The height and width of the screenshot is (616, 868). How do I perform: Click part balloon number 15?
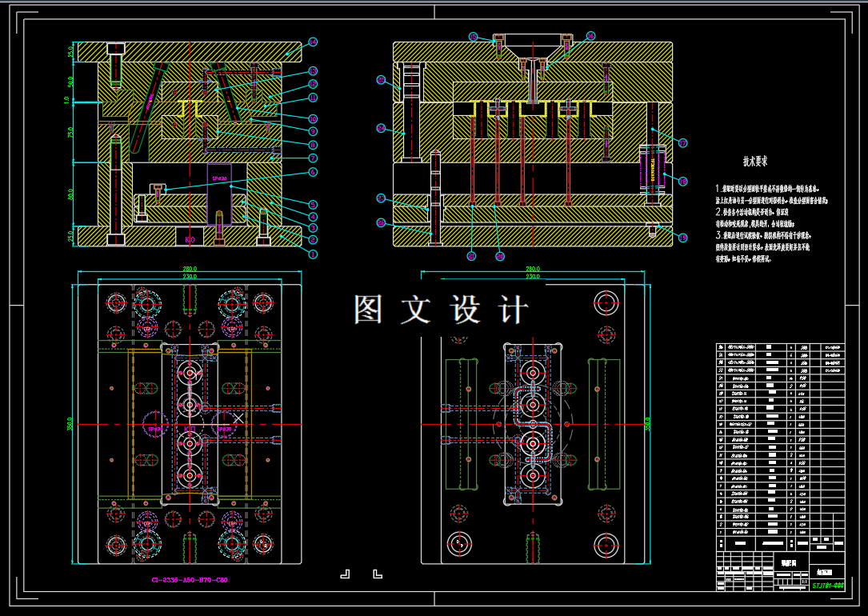point(473,37)
